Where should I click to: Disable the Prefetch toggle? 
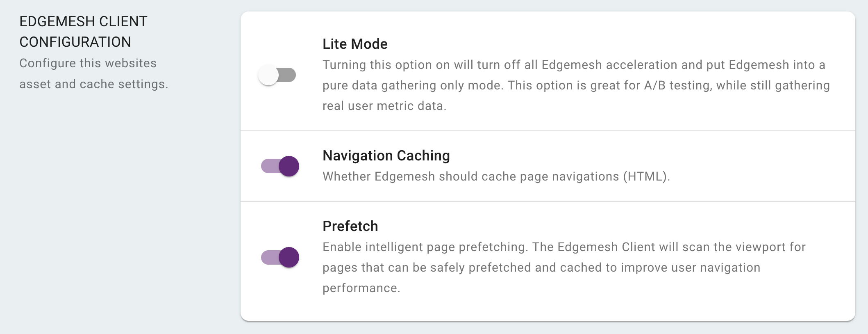(280, 257)
